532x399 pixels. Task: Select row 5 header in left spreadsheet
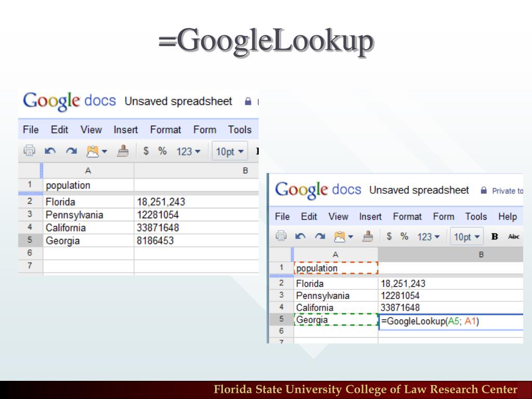[x=30, y=240]
